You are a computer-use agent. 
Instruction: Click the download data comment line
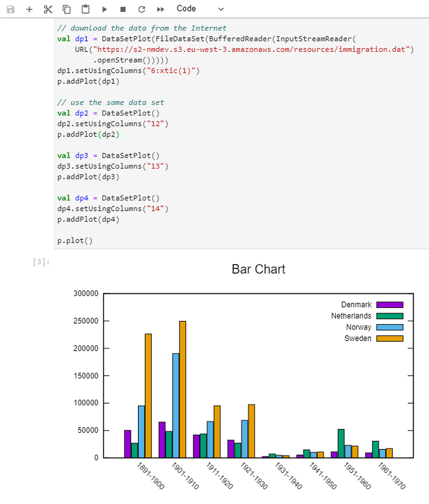(142, 28)
